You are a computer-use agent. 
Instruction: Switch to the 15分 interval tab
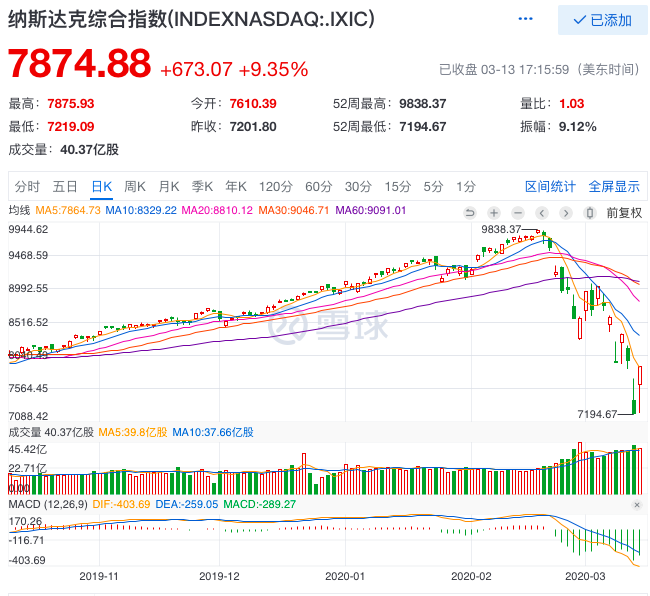[397, 187]
